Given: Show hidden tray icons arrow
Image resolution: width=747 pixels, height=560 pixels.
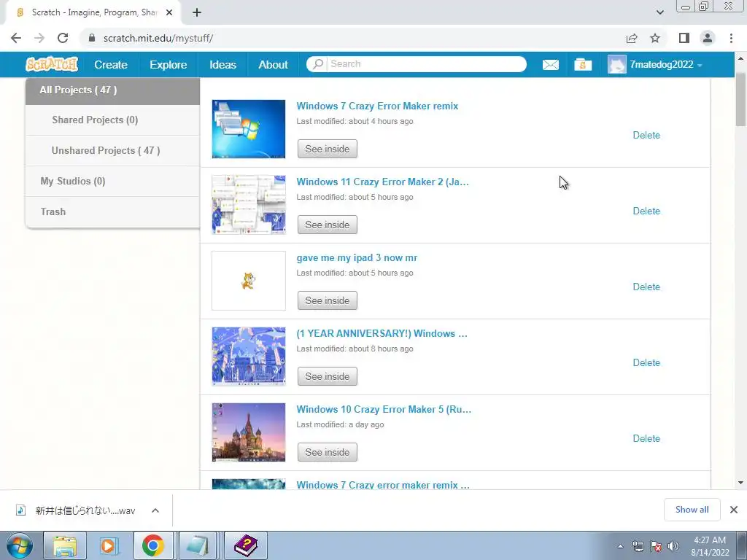Looking at the screenshot, I should click(x=620, y=546).
